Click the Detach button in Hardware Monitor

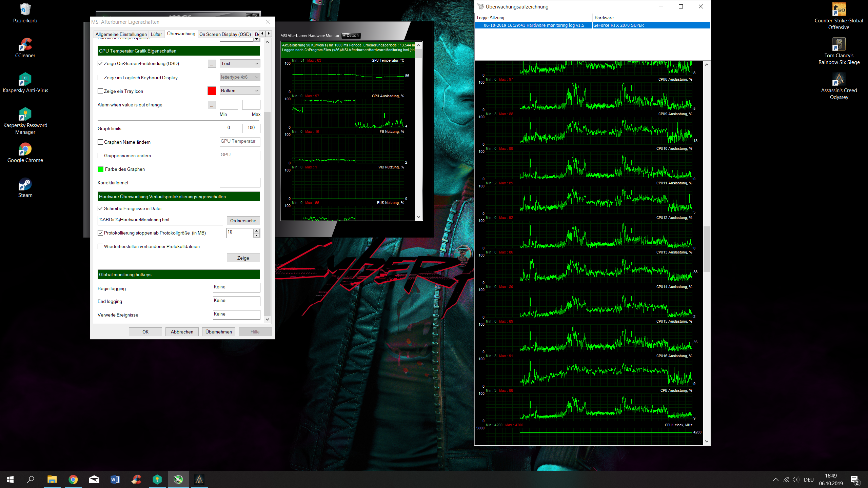pos(351,36)
